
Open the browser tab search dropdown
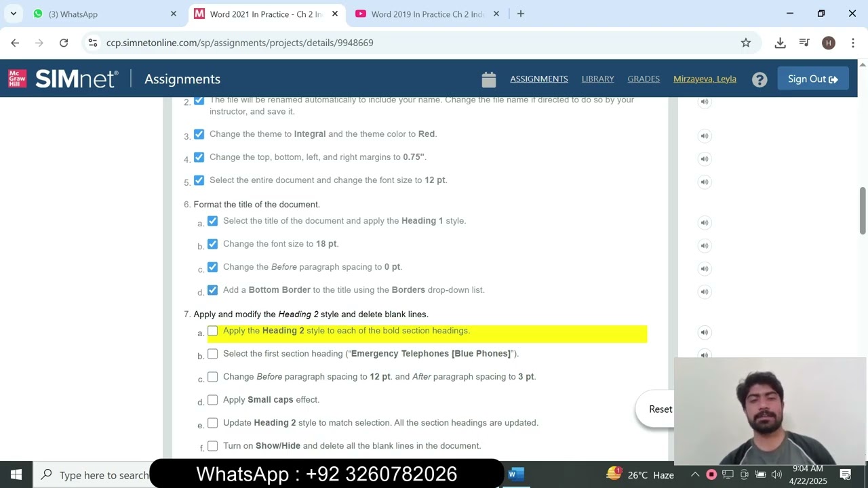[x=13, y=14]
